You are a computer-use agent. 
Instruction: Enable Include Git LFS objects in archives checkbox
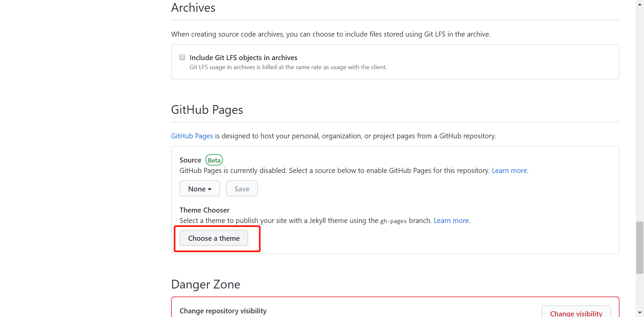(x=182, y=57)
